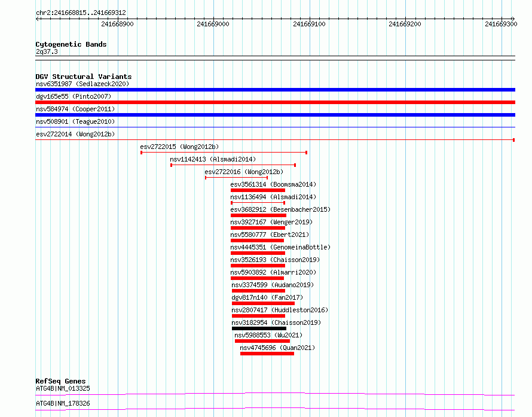This screenshot has width=532, height=417.
Task: Select nsv2807417 (Huddleston2016) label
Action: pyautogui.click(x=280, y=310)
